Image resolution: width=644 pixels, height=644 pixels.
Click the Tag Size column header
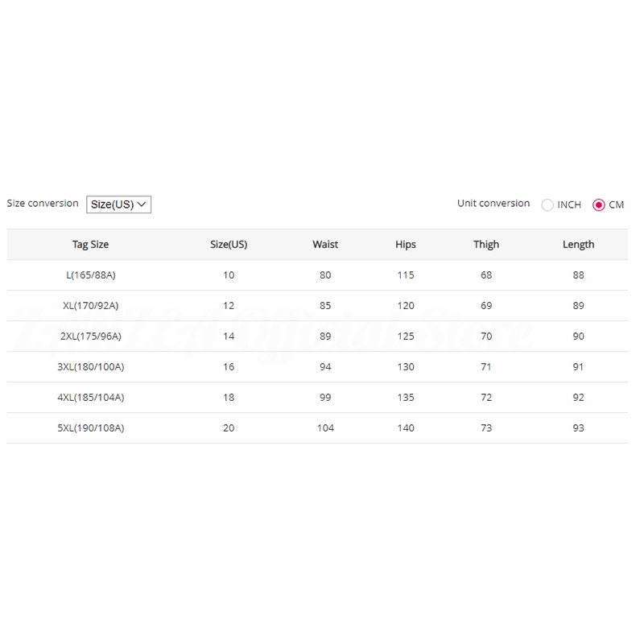point(90,245)
